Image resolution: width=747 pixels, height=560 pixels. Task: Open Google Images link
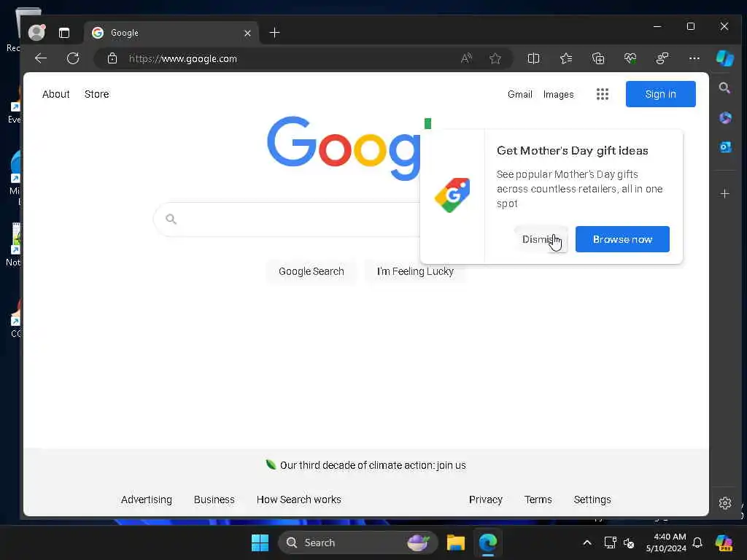[558, 94]
